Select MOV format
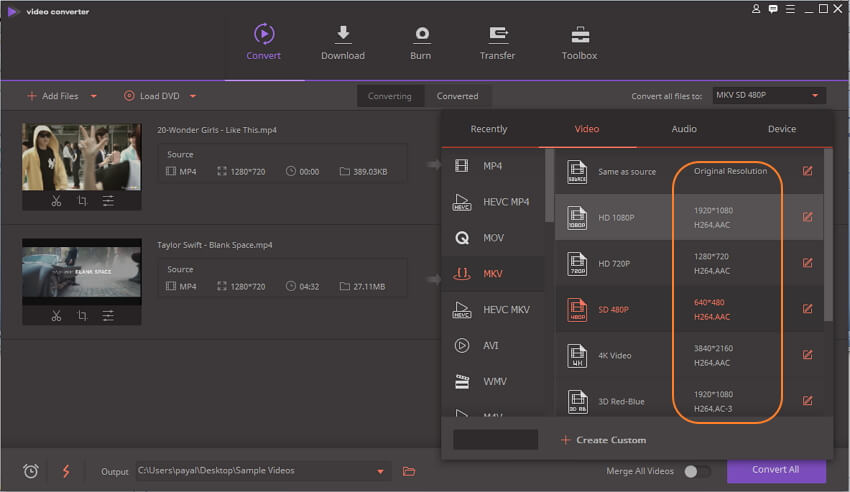The image size is (850, 492). coord(493,238)
